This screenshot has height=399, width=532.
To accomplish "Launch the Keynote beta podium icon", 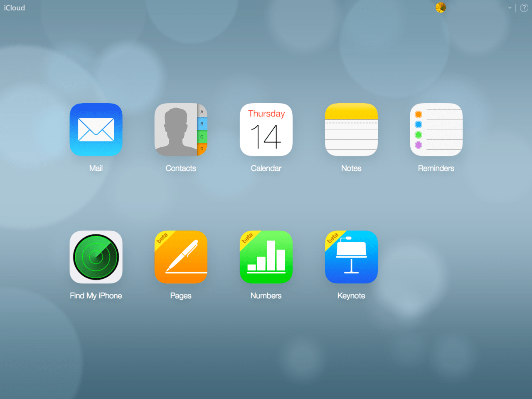I will pyautogui.click(x=351, y=257).
